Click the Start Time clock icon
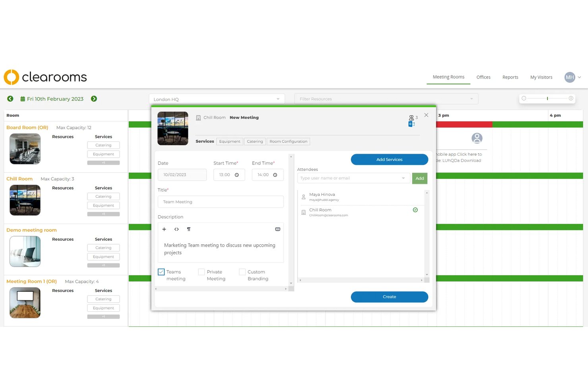Screen dimensions: 588x392 pos(237,175)
